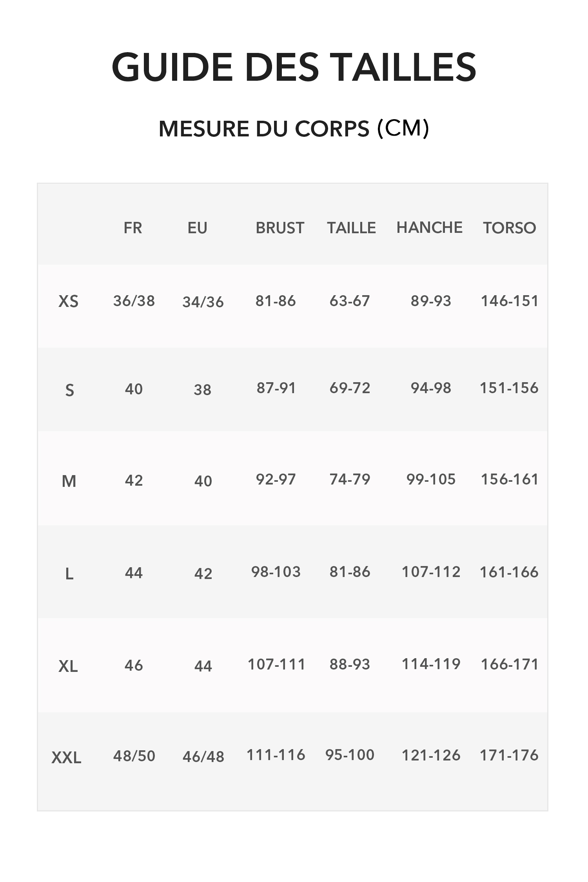The width and height of the screenshot is (588, 882).
Task: Click the BRUST column header
Action: point(280,228)
